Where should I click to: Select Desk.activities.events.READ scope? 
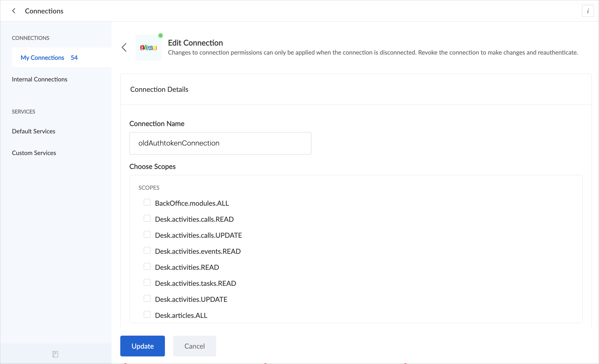click(147, 250)
